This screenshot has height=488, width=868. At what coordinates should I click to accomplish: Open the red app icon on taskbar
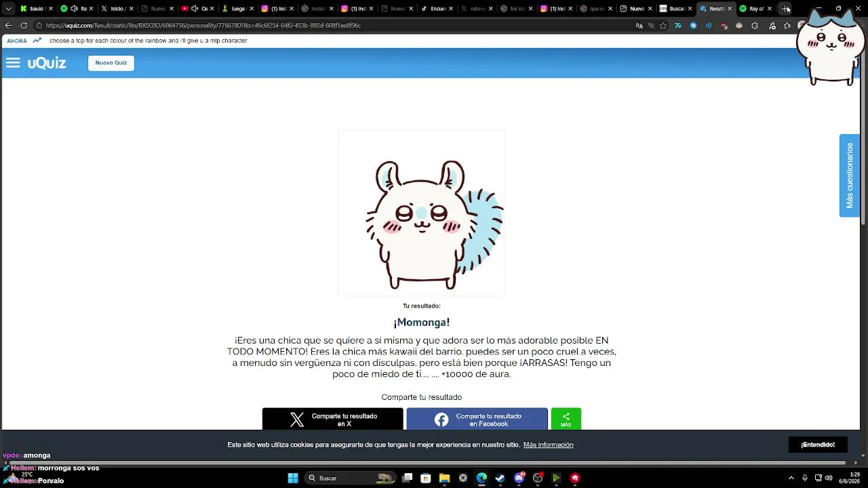tap(575, 478)
